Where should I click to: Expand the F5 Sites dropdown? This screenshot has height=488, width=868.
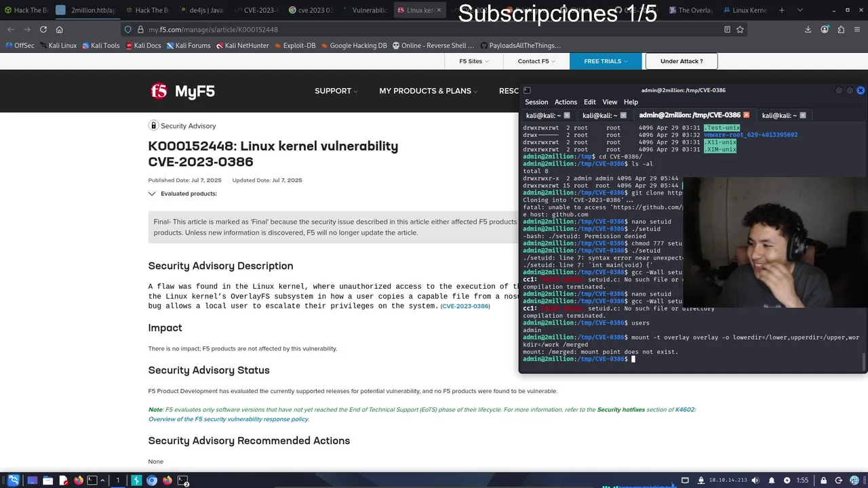473,61
